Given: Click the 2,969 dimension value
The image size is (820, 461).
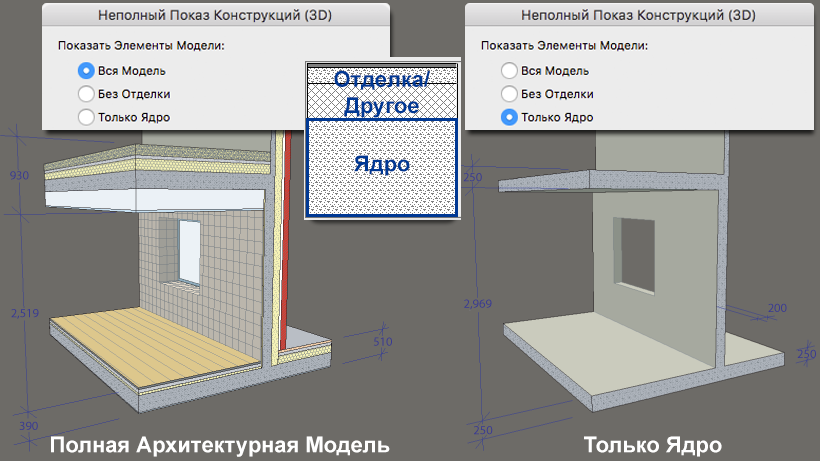Looking at the screenshot, I should 477,304.
